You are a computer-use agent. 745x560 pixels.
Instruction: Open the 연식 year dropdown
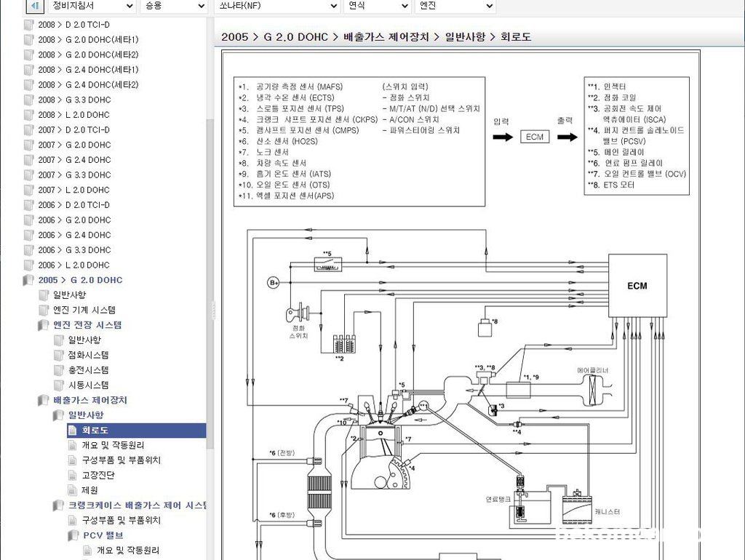coord(378,6)
